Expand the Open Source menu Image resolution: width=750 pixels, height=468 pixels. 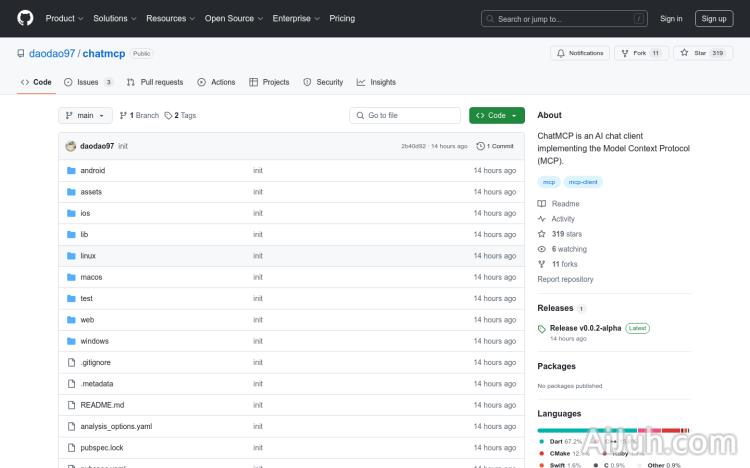[x=233, y=18]
